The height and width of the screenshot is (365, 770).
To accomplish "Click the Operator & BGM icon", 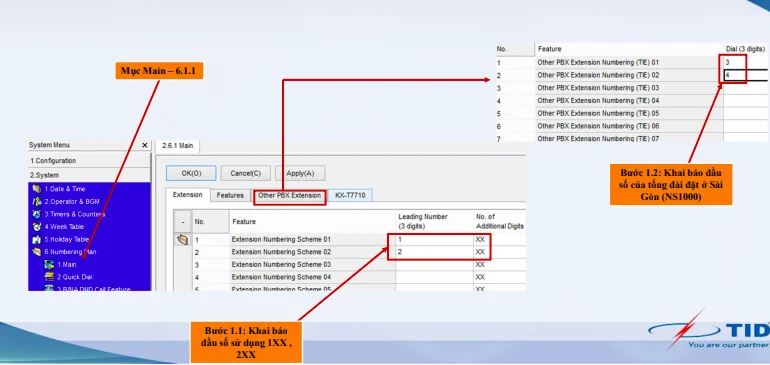I will 36,201.
